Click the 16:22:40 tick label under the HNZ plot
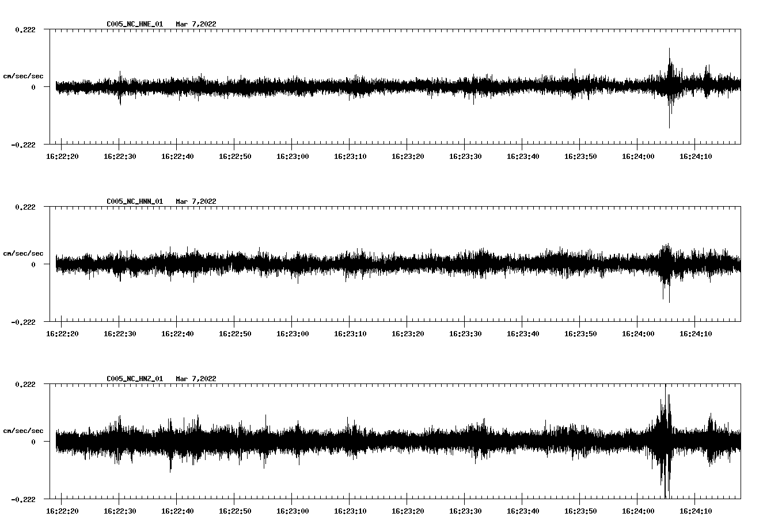Screen dimensions: 782x532 tap(177, 511)
